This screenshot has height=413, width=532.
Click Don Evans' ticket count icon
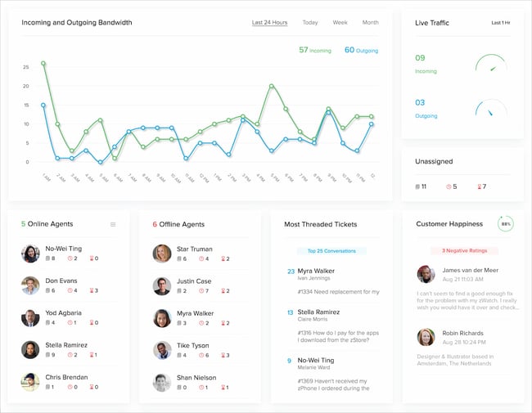pyautogui.click(x=47, y=290)
